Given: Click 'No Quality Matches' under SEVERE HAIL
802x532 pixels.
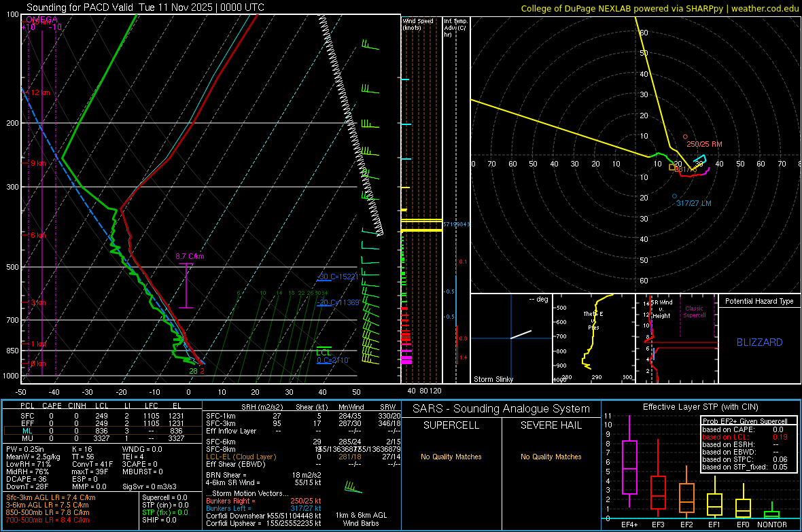Looking at the screenshot, I should (x=551, y=457).
